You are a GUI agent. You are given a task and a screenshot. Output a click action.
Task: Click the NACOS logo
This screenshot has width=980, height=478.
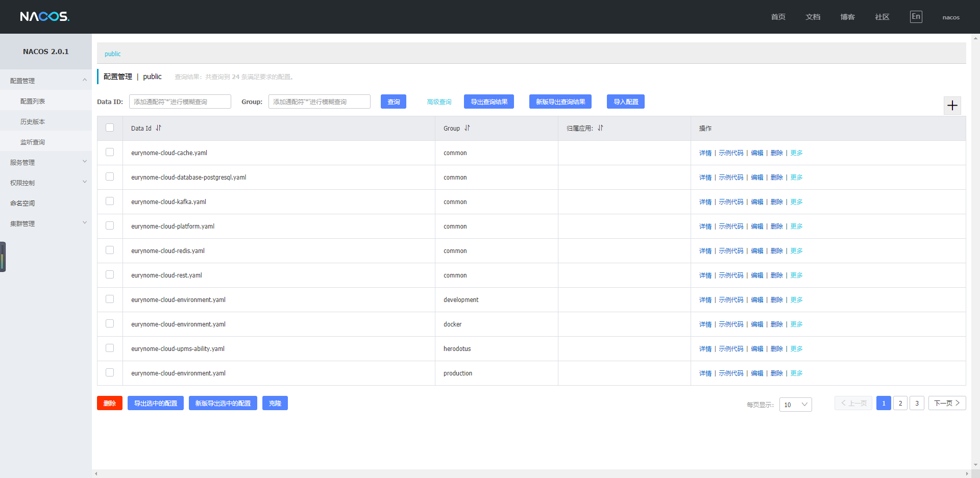(x=45, y=17)
